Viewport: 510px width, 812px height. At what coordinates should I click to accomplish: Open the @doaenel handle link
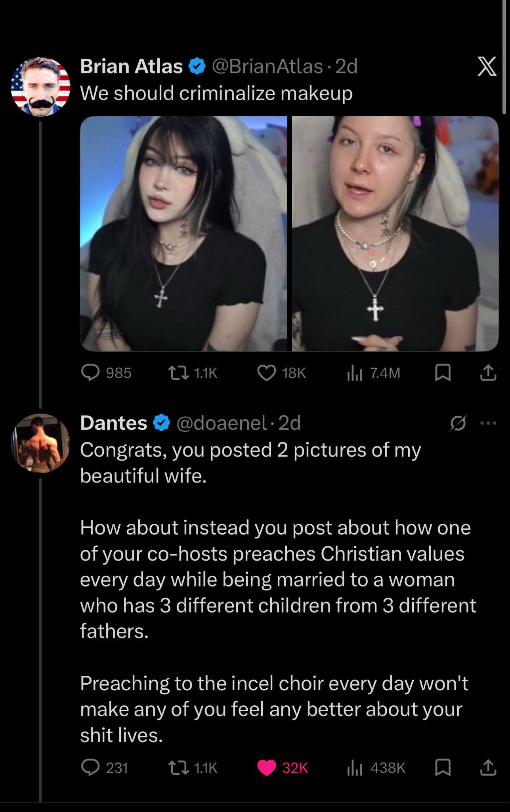tap(222, 423)
